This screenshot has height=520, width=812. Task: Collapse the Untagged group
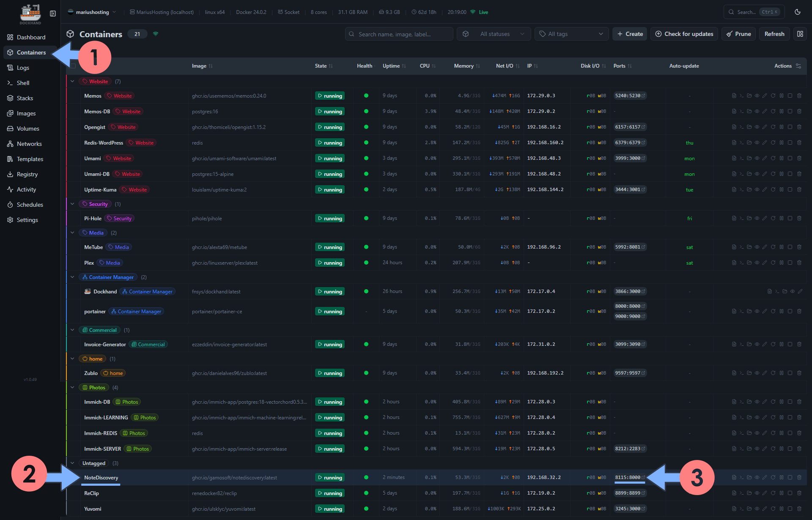coord(72,463)
